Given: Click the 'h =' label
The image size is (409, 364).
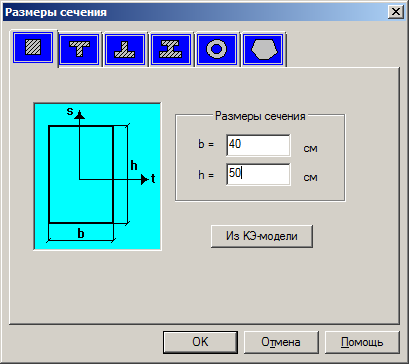Looking at the screenshot, I should coord(206,175).
